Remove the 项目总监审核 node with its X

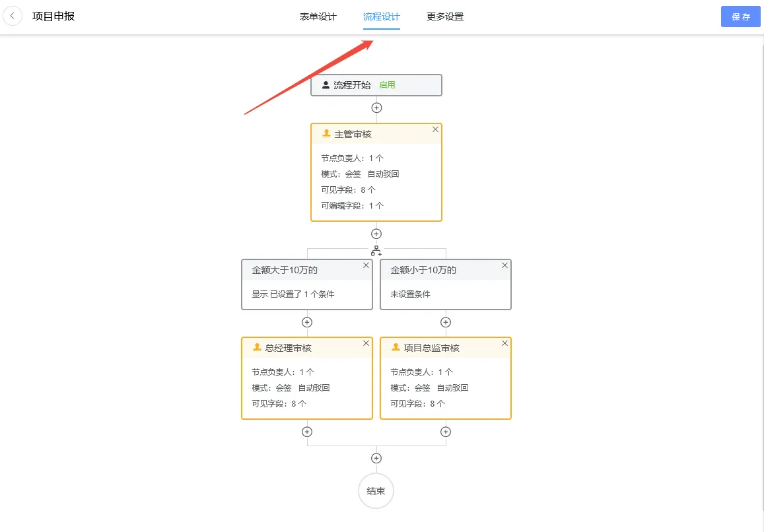click(504, 343)
